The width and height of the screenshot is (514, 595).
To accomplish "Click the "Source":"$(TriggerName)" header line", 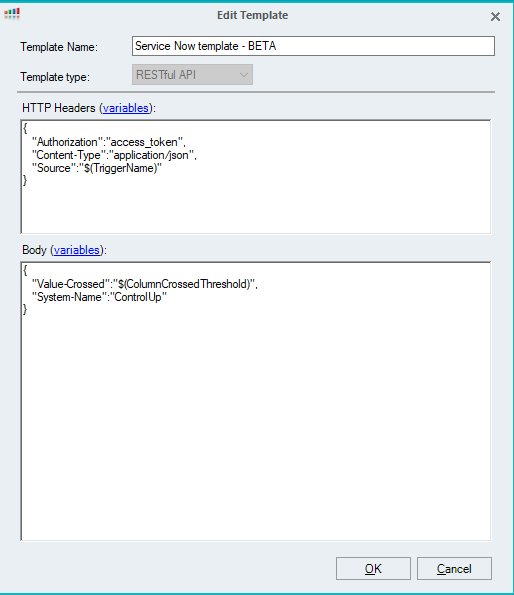I will pyautogui.click(x=97, y=168).
